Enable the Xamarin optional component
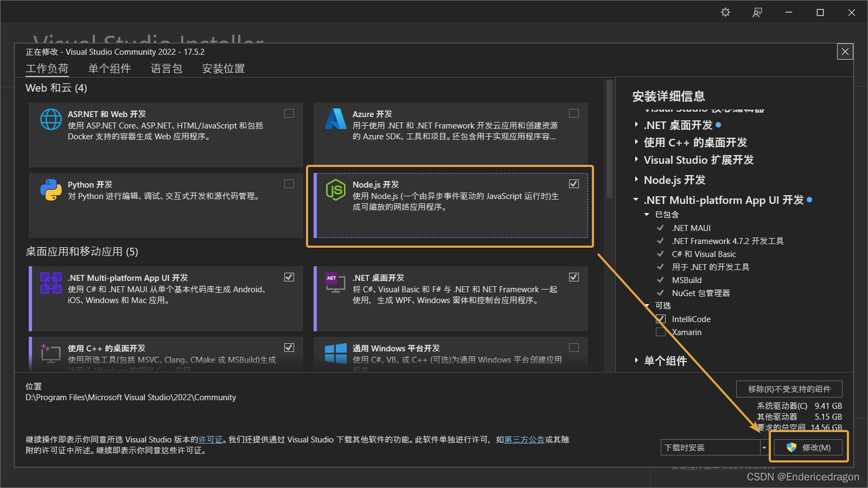 click(x=660, y=332)
